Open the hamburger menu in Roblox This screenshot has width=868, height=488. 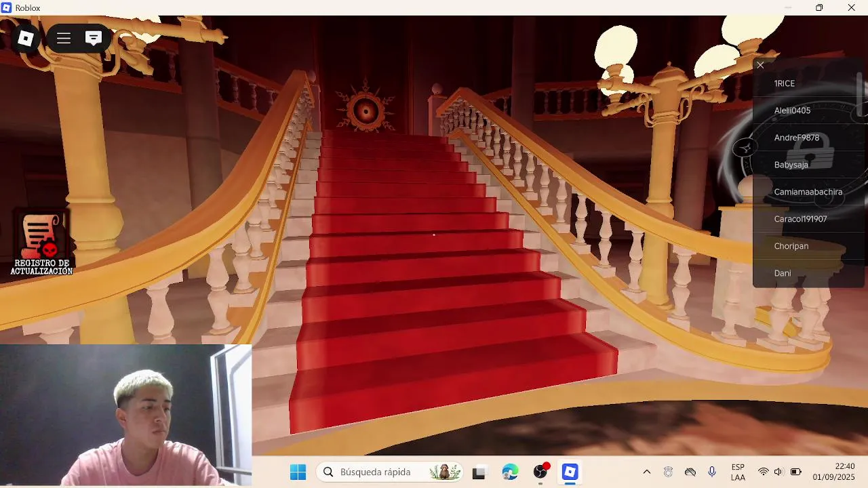click(x=64, y=39)
